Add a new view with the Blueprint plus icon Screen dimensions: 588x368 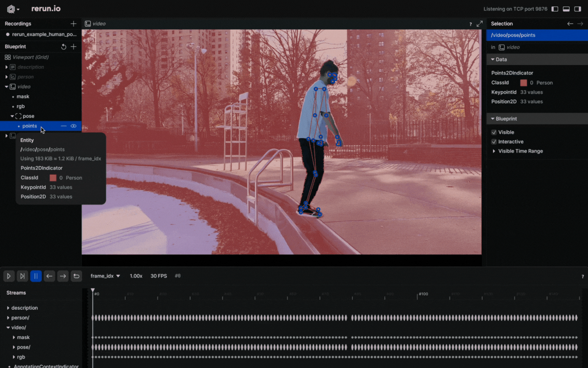(73, 47)
